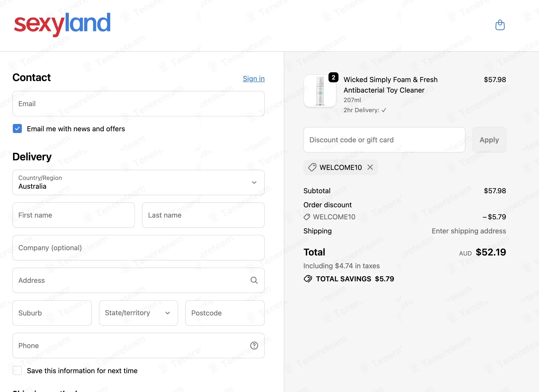The width and height of the screenshot is (539, 392).
Task: Focus the Phone field
Action: pos(139,346)
